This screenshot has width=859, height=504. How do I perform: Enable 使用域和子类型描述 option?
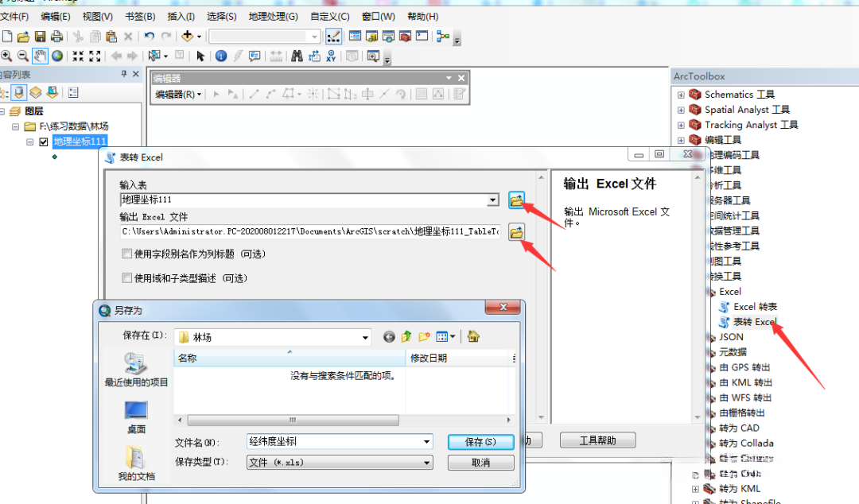tap(126, 277)
